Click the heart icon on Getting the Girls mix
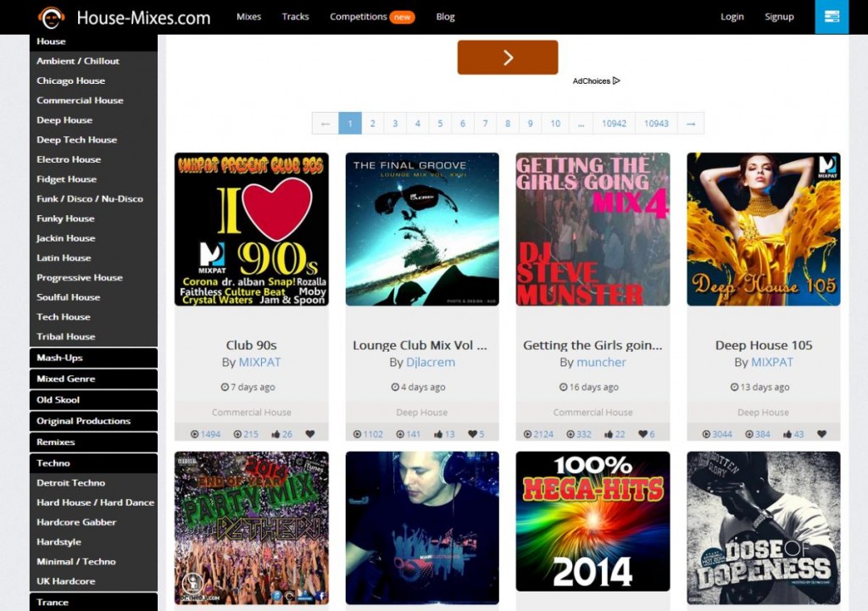 click(x=643, y=435)
